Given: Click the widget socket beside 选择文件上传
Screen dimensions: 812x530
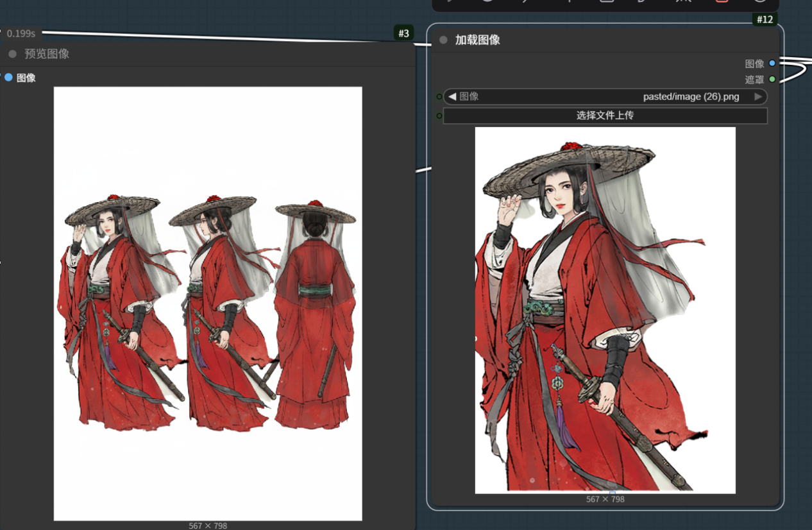Looking at the screenshot, I should click(x=439, y=116).
